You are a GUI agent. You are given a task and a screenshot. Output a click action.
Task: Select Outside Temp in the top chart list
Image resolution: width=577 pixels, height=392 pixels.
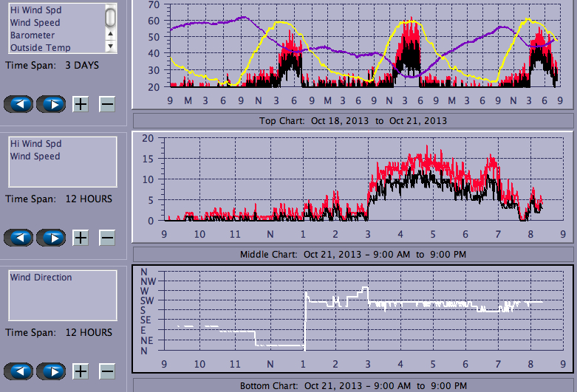[40, 47]
